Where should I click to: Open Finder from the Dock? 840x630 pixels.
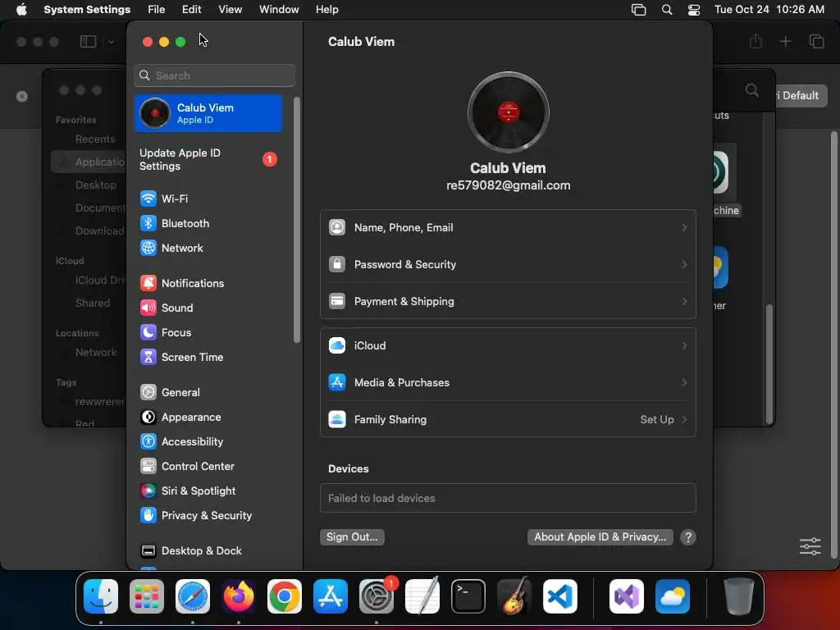[101, 596]
